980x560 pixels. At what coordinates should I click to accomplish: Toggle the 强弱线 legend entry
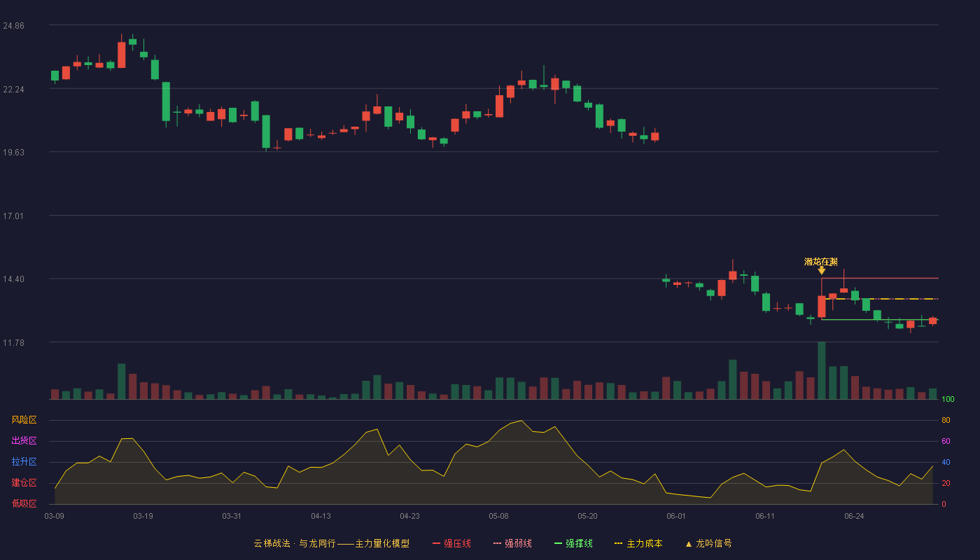tap(512, 543)
